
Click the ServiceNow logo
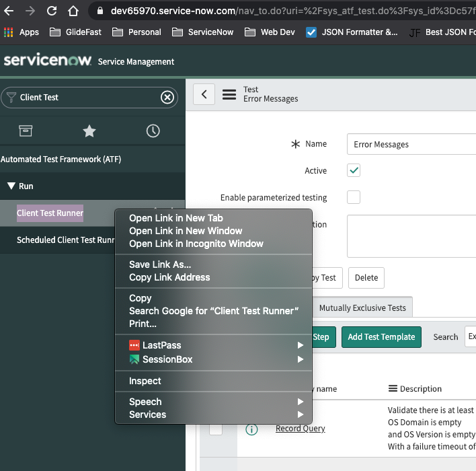pos(47,60)
